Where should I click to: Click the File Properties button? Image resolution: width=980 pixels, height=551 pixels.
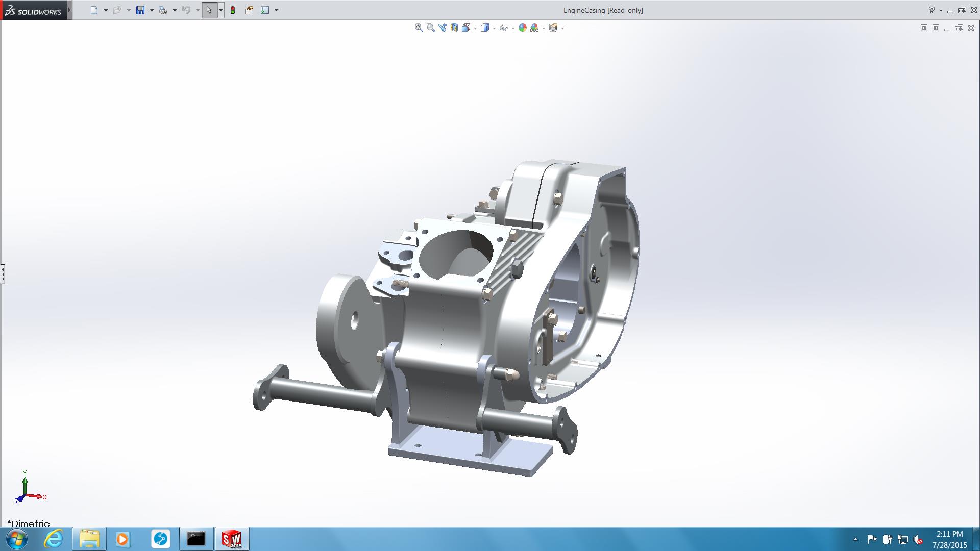(x=249, y=10)
